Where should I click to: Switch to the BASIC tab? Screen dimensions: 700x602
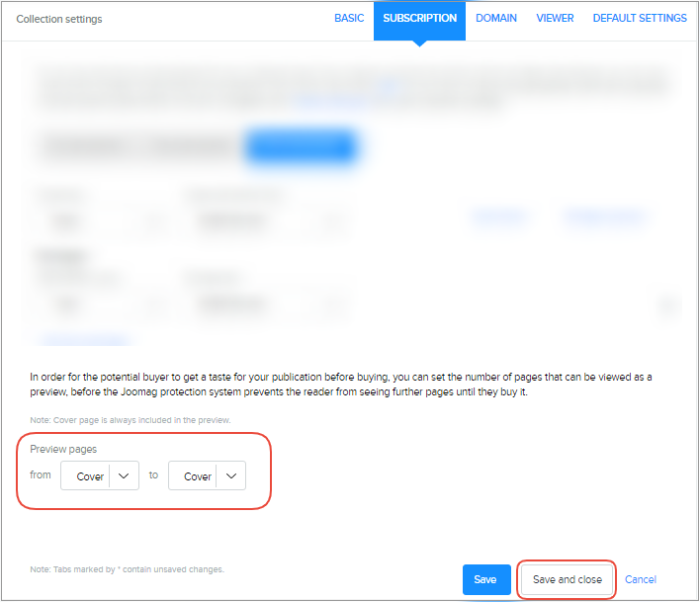[349, 18]
